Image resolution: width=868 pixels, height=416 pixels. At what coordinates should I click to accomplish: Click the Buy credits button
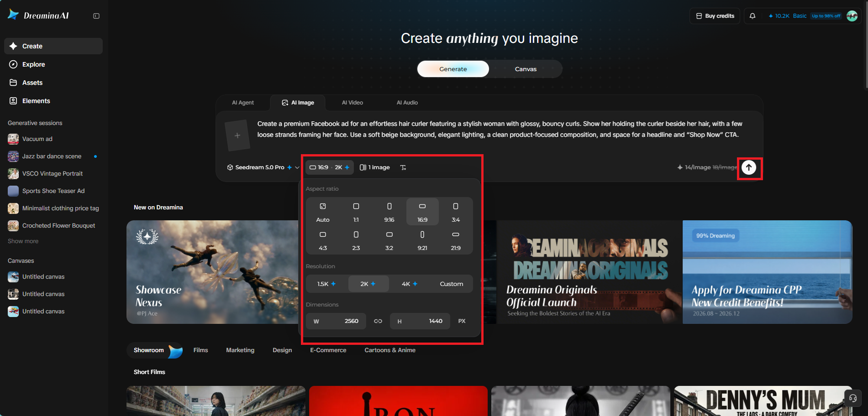[x=715, y=16]
